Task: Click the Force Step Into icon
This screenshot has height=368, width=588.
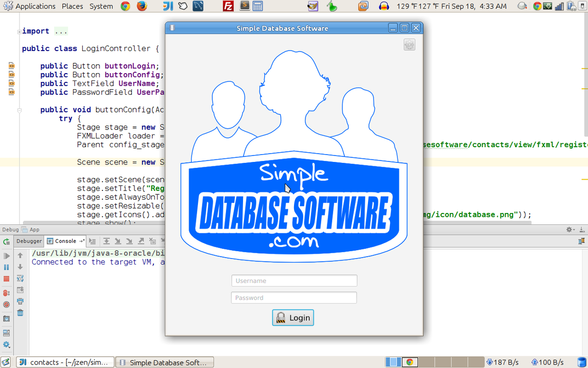Action: pos(129,241)
